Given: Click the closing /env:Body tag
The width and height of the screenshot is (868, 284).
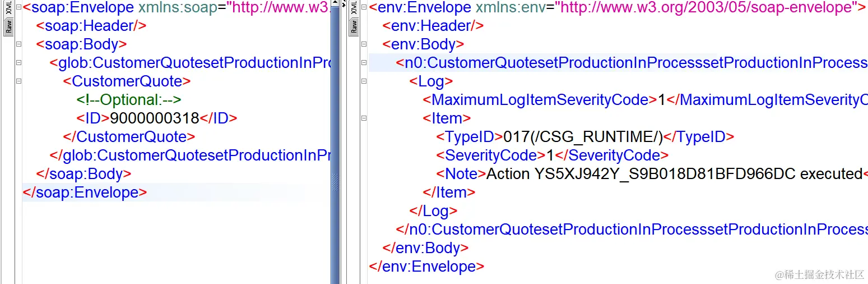Looking at the screenshot, I should click(425, 248).
